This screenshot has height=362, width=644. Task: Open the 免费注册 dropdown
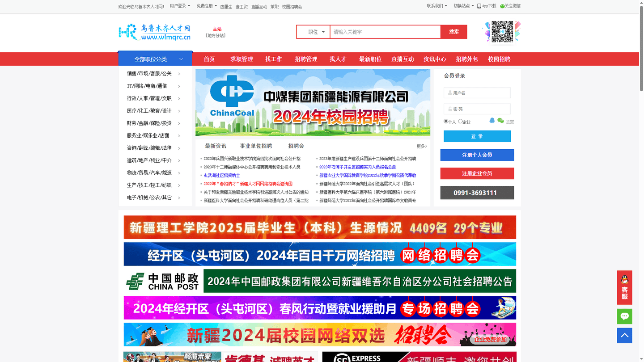[207, 6]
